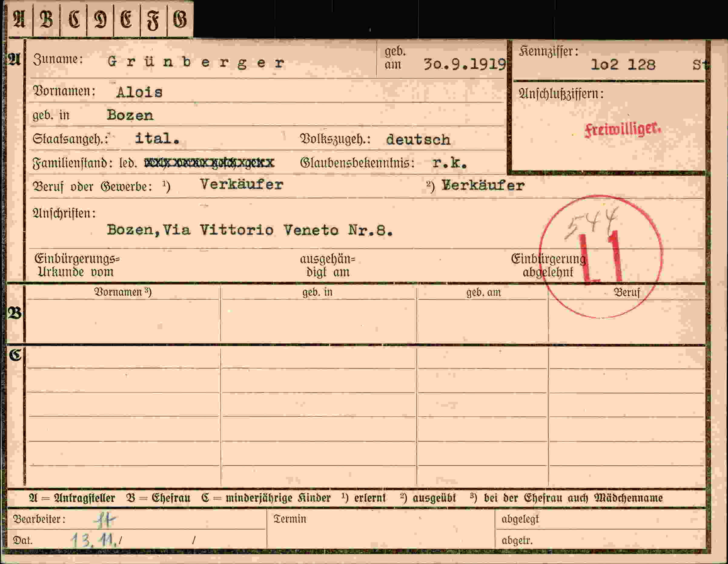Select index tab letter C
Screen dimensions: 728x564
tap(73, 19)
